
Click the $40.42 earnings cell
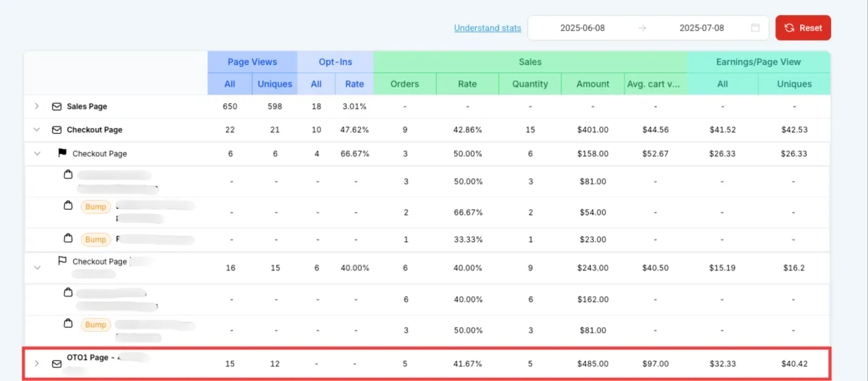[x=794, y=364]
